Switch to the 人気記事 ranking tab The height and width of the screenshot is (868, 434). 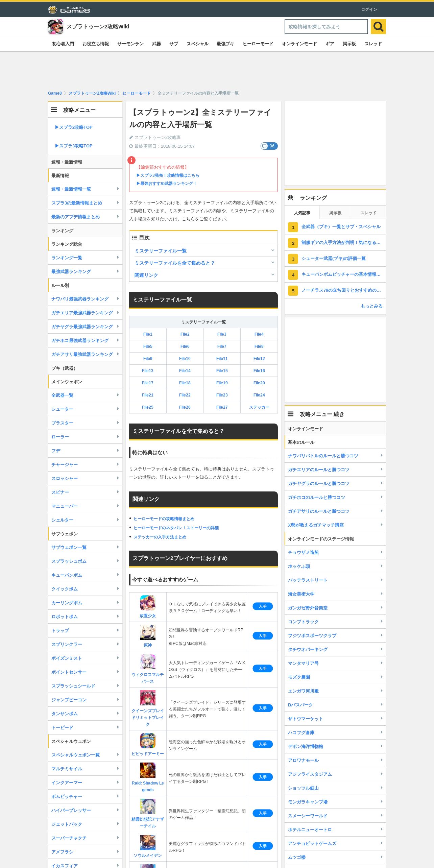coord(302,213)
